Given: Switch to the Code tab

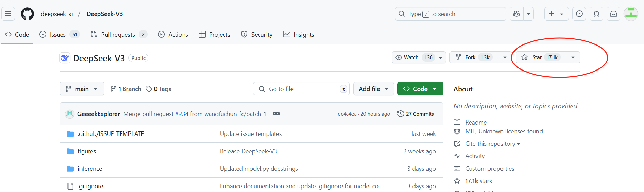Looking at the screenshot, I should pyautogui.click(x=17, y=35).
